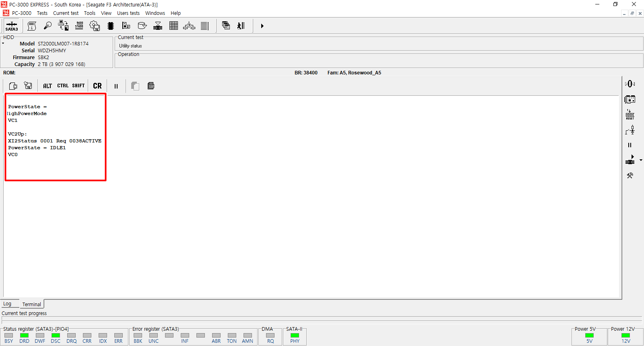Select the Terminal tab
The width and height of the screenshot is (644, 346).
pyautogui.click(x=32, y=304)
